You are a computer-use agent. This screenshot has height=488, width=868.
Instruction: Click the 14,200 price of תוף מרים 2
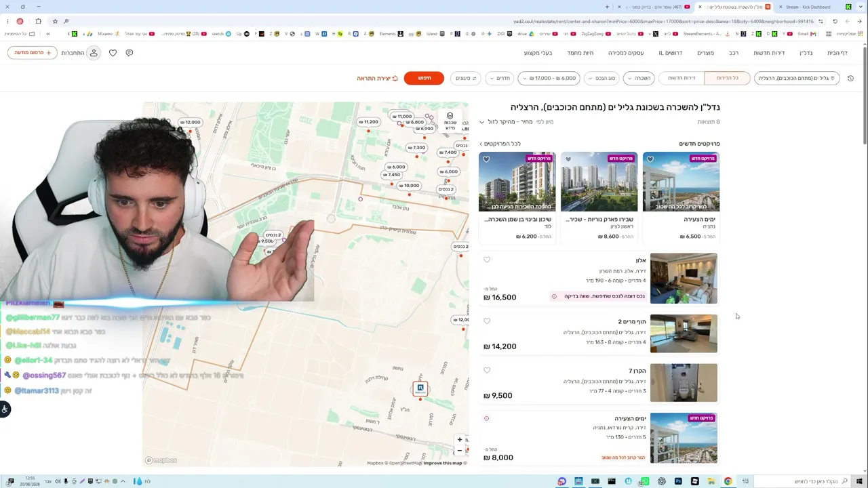pos(500,346)
